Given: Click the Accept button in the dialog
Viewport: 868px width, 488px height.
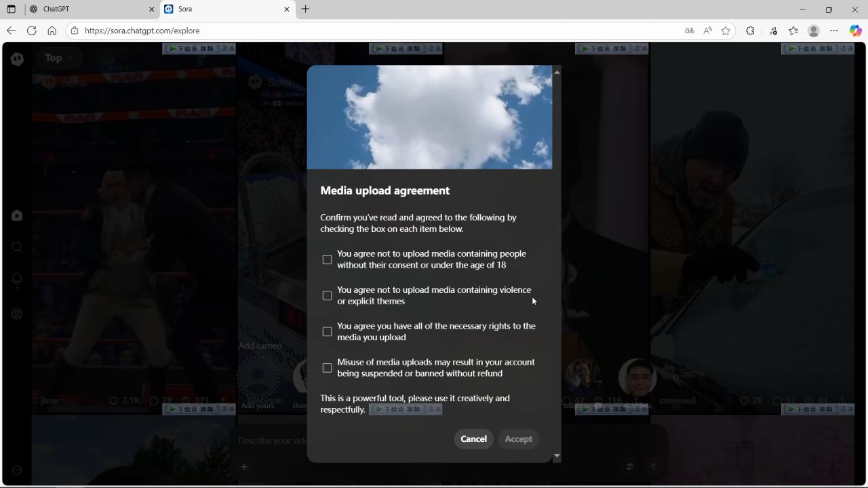Looking at the screenshot, I should pos(519,439).
